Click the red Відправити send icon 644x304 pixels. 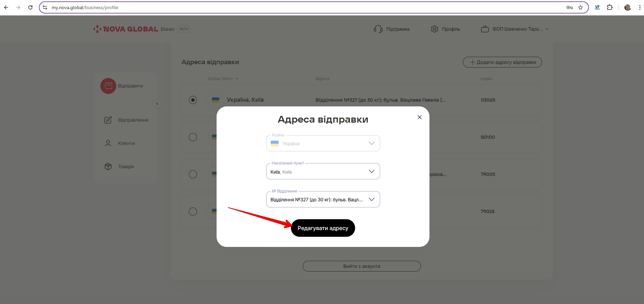pyautogui.click(x=108, y=86)
